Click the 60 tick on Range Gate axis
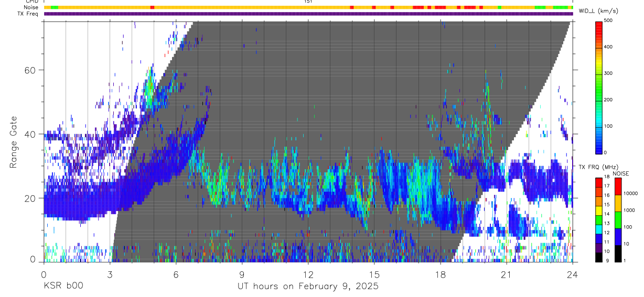 [x=29, y=70]
